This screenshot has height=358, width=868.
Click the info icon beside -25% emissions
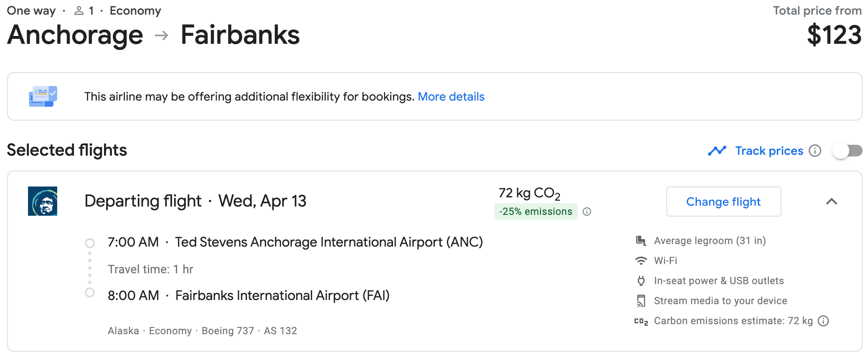pyautogui.click(x=587, y=212)
